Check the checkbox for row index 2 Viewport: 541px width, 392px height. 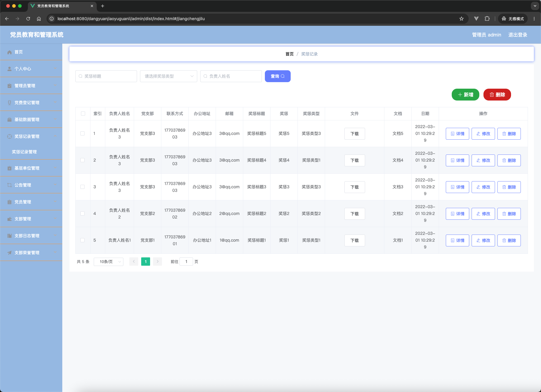(82, 160)
